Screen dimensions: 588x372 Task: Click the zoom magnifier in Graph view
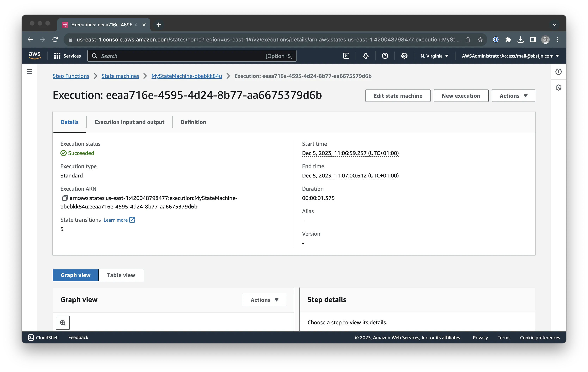[63, 322]
